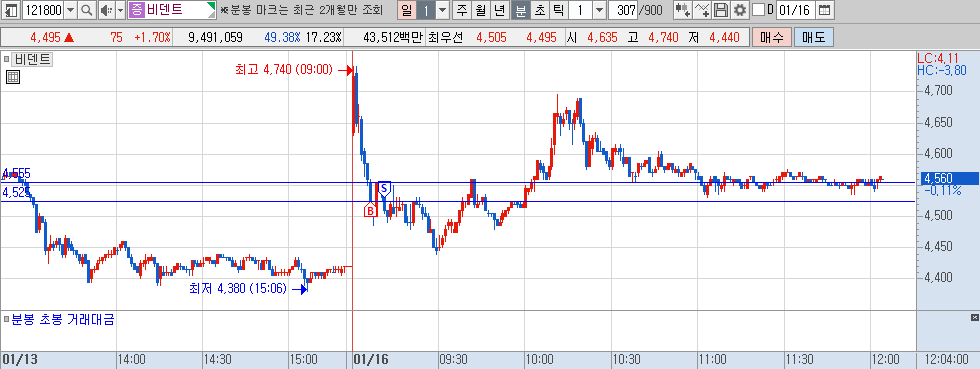Click the 최고 4,740 (09:00) label
This screenshot has width=980, height=369.
pyautogui.click(x=284, y=70)
